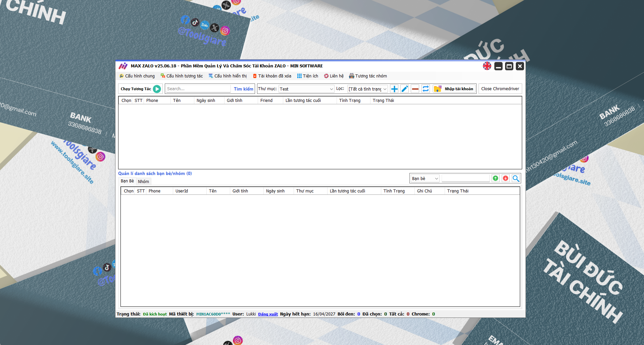Click the blue plus add account icon
The height and width of the screenshot is (345, 644).
[394, 89]
